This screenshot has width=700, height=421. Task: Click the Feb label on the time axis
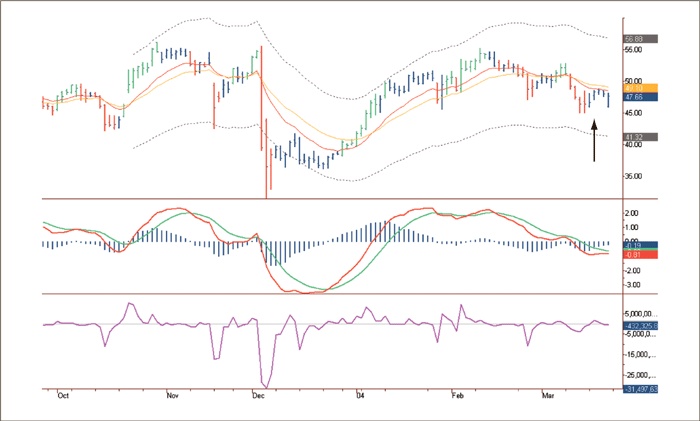[458, 396]
